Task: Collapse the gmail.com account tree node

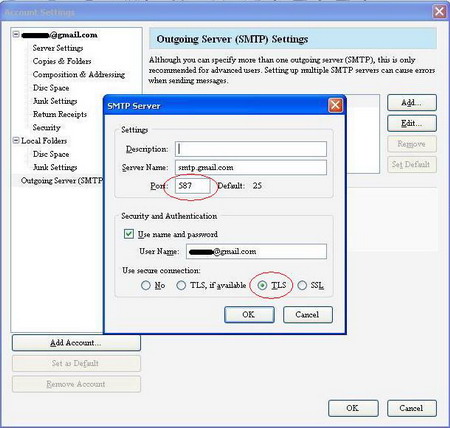Action: coord(16,34)
